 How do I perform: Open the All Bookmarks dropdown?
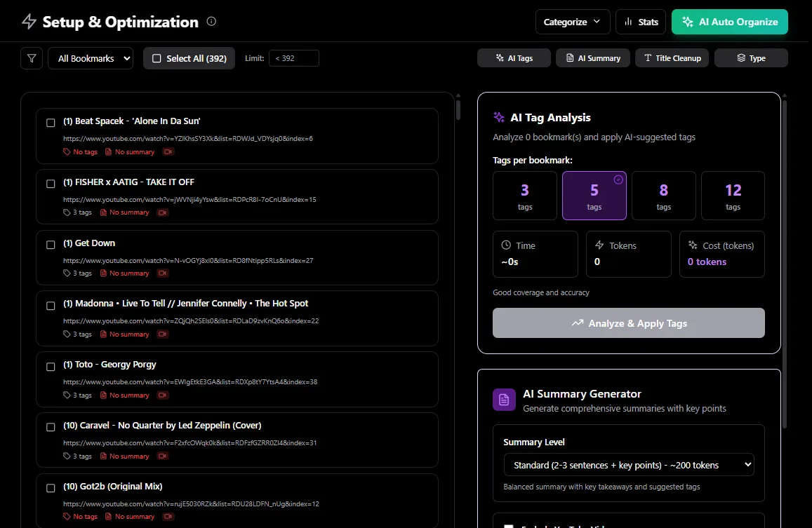[x=91, y=58]
